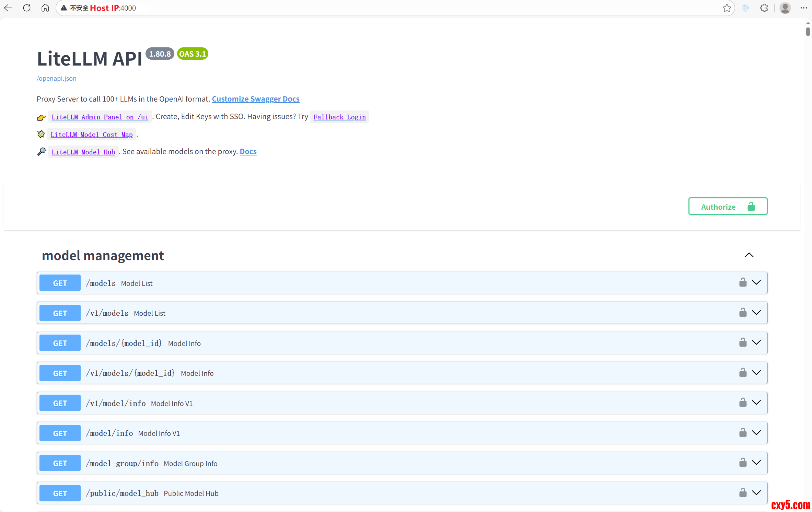The width and height of the screenshot is (812, 512).
Task: Open the Customize Swagger Docs link
Action: (255, 99)
